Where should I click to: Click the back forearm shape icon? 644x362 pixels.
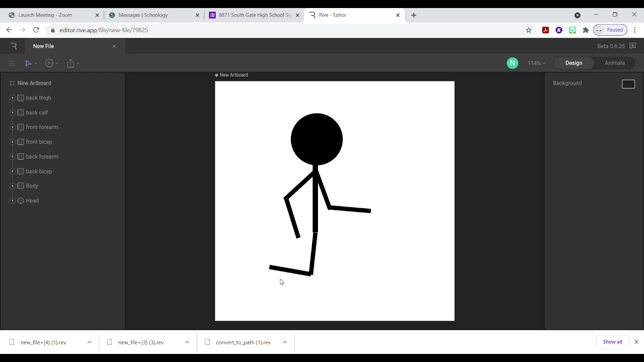pos(21,156)
